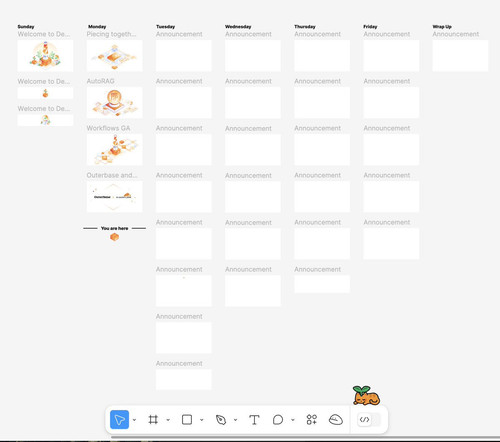The width and height of the screenshot is (500, 442).
Task: Expand the Move tool dropdown arrow
Action: tap(134, 420)
